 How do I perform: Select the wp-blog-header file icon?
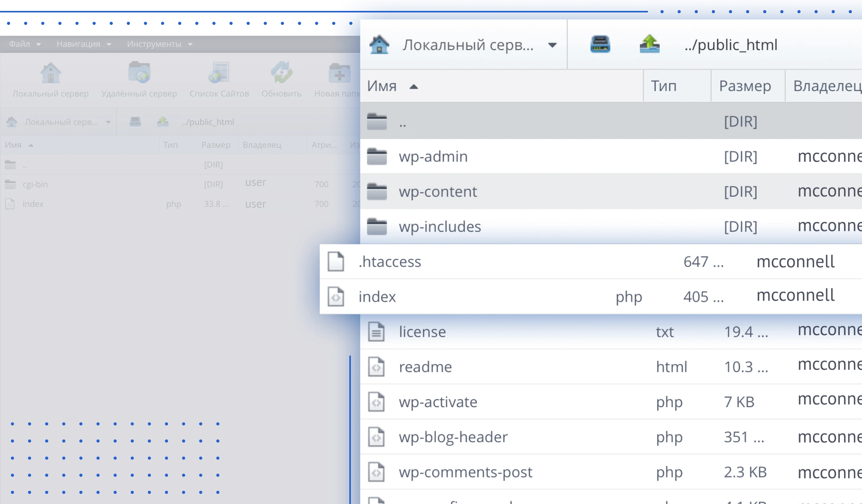[376, 437]
